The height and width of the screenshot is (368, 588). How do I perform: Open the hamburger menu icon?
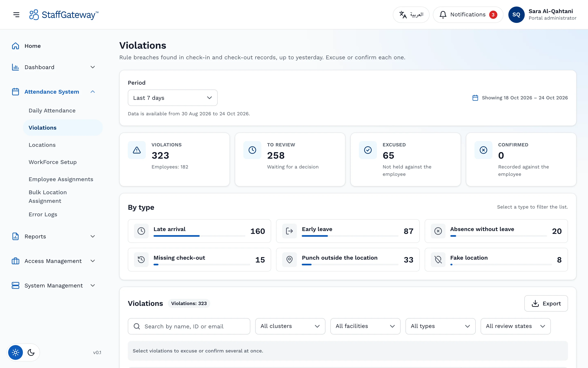click(16, 15)
